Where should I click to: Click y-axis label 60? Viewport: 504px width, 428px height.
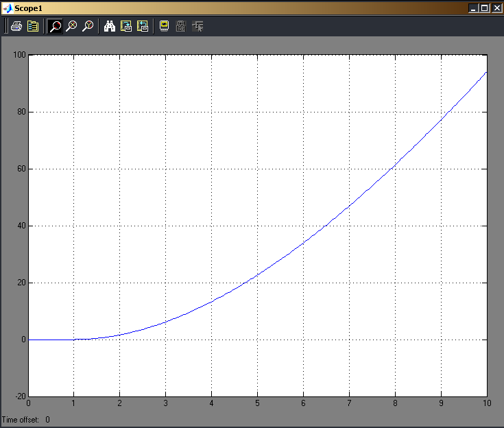21,169
